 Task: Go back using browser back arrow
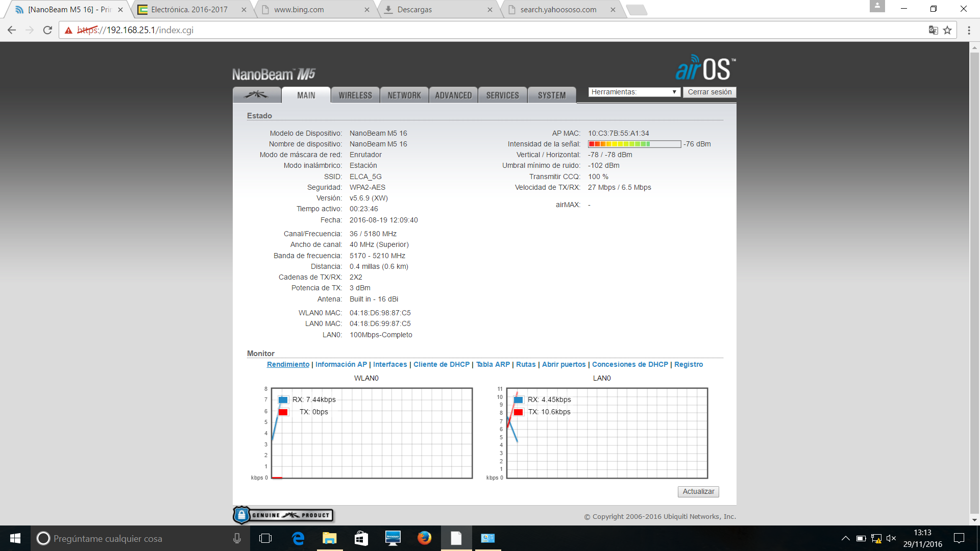click(12, 30)
